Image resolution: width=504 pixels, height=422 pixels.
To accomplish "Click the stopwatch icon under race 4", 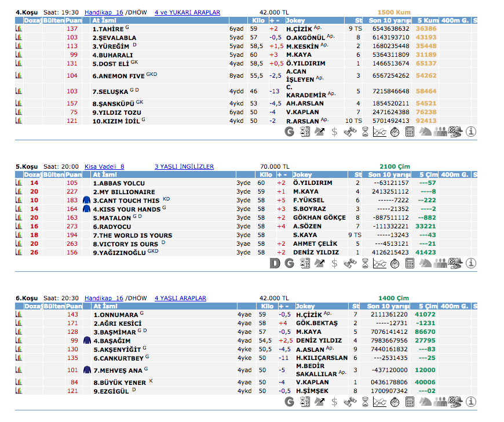I will (395, 132).
